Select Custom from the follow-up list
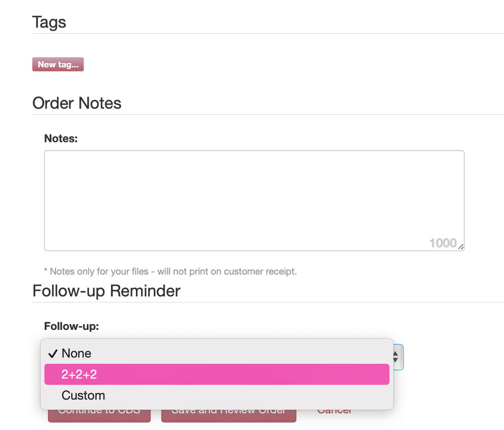The height and width of the screenshot is (430, 504). click(x=83, y=395)
